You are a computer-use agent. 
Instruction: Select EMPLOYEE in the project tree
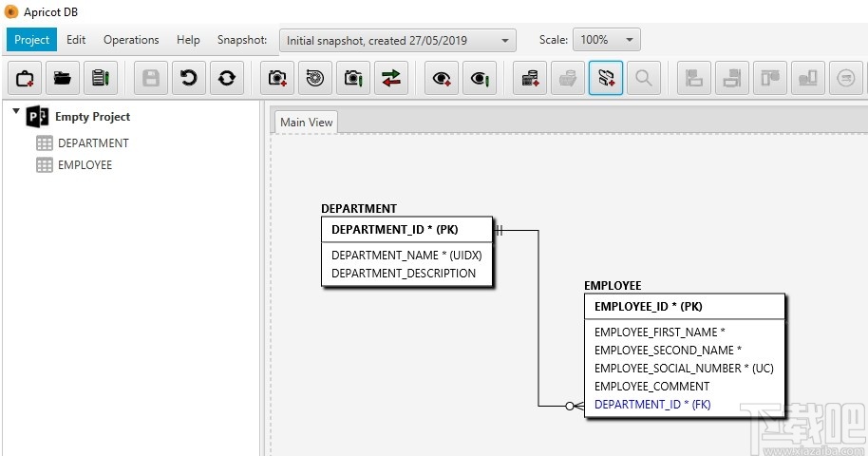click(x=85, y=164)
